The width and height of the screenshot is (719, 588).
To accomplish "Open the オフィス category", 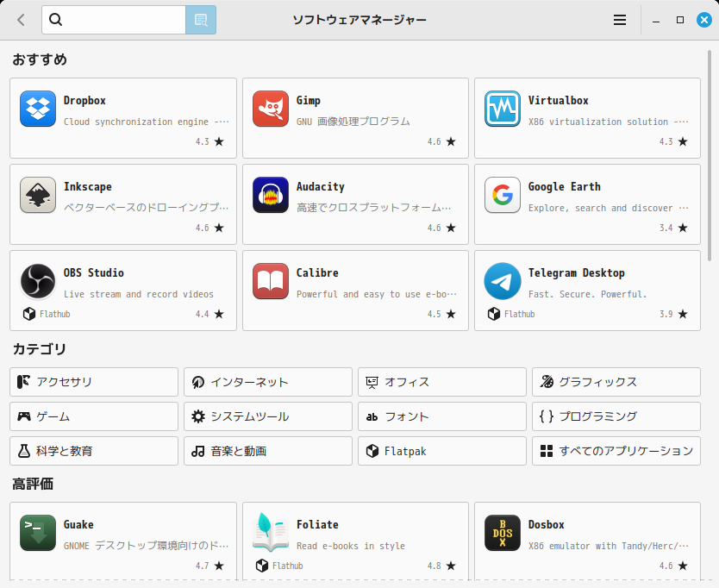I will 442,382.
